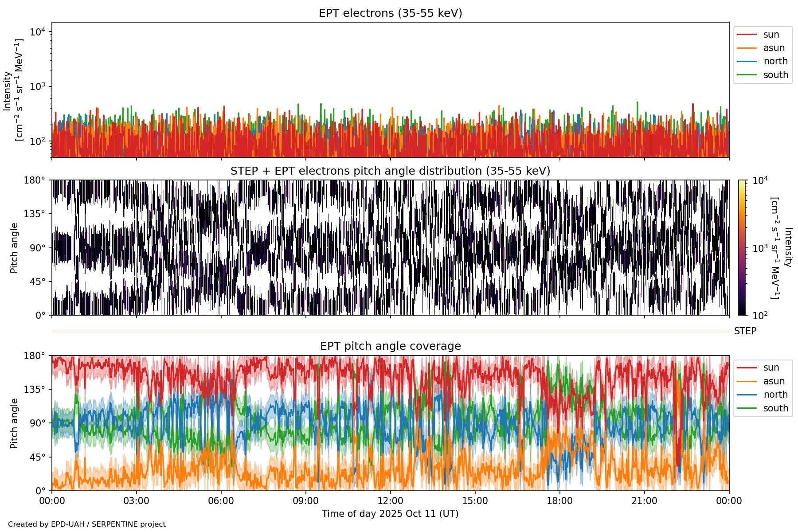This screenshot has height=532, width=798.
Task: Click sun entry in the bottom legend
Action: (x=771, y=368)
